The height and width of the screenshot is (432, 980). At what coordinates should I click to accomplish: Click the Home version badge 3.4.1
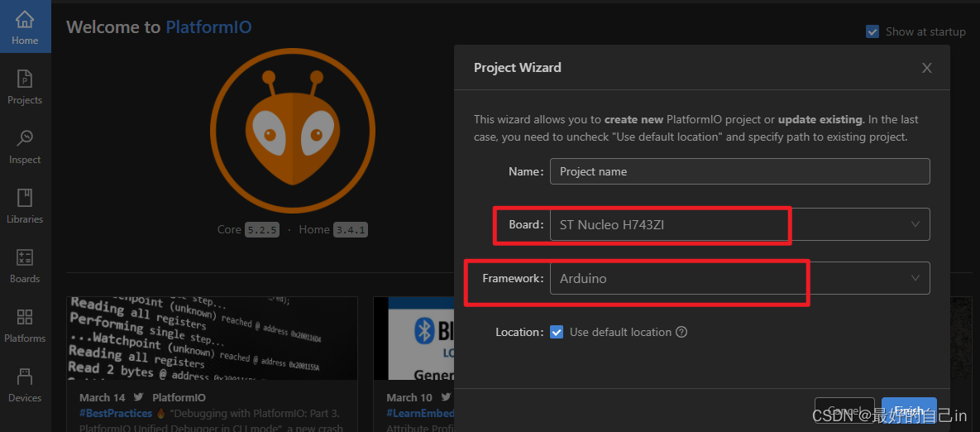click(x=351, y=229)
